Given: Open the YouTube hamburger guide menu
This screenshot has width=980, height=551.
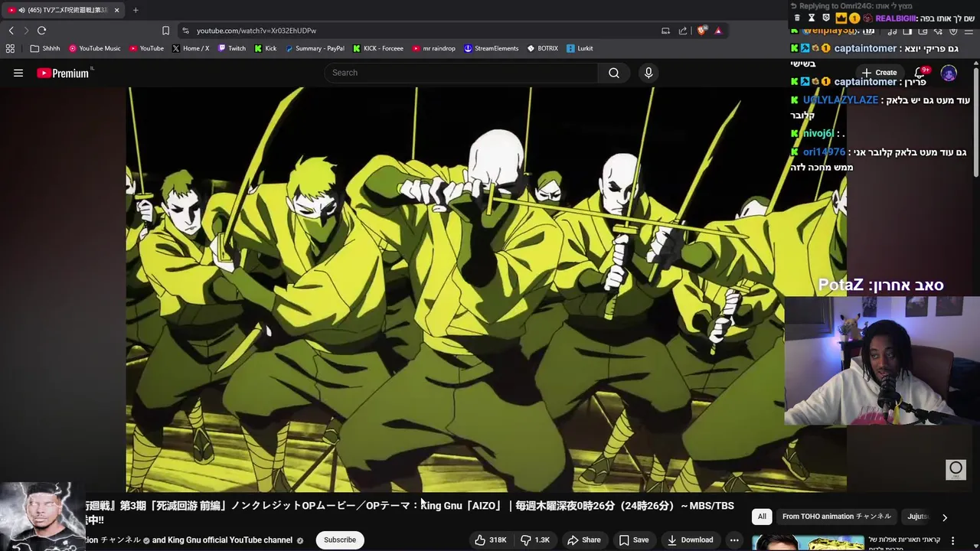Looking at the screenshot, I should (18, 73).
